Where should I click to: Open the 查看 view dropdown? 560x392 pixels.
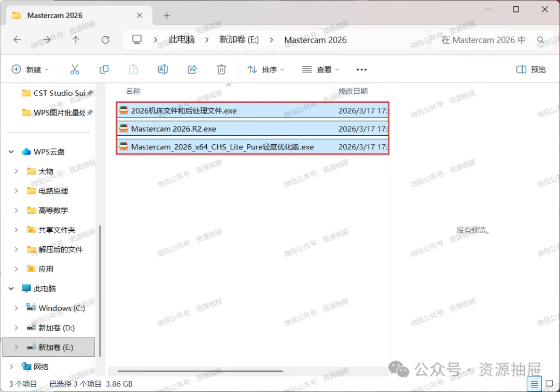(x=320, y=69)
